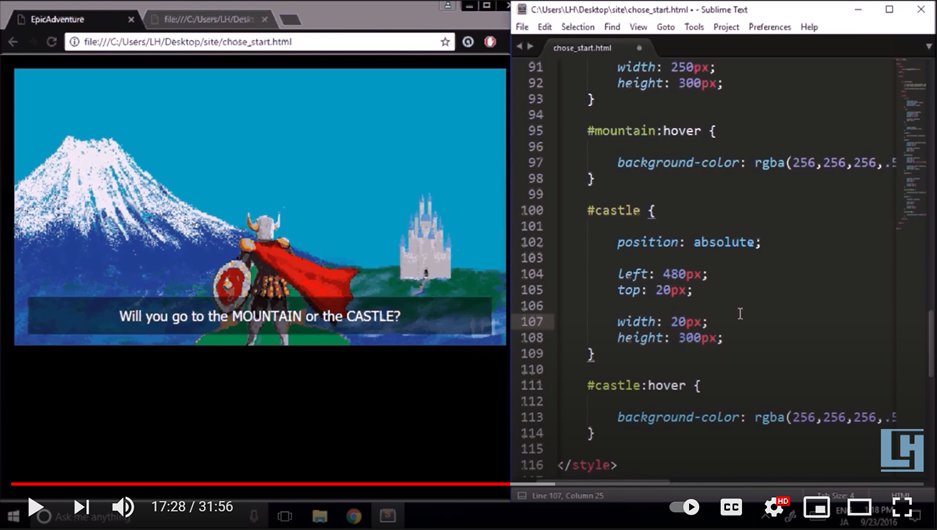Open the HTML syntax selector in status bar
The height and width of the screenshot is (530, 937).
(x=901, y=495)
